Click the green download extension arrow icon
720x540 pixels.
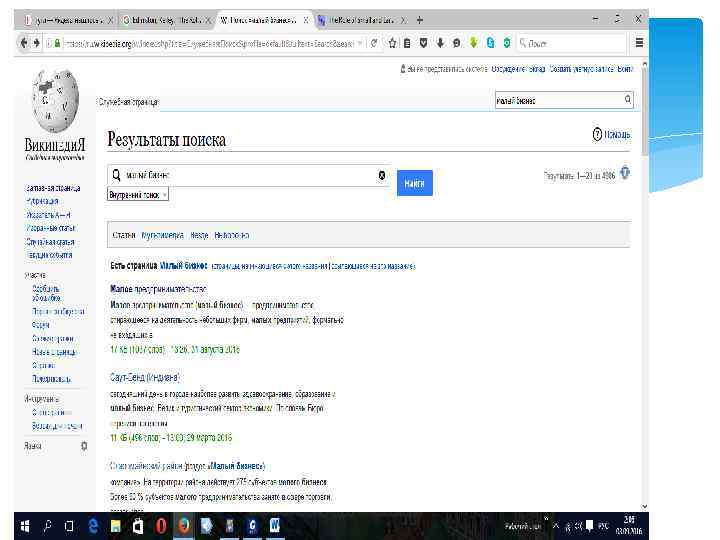pos(473,43)
